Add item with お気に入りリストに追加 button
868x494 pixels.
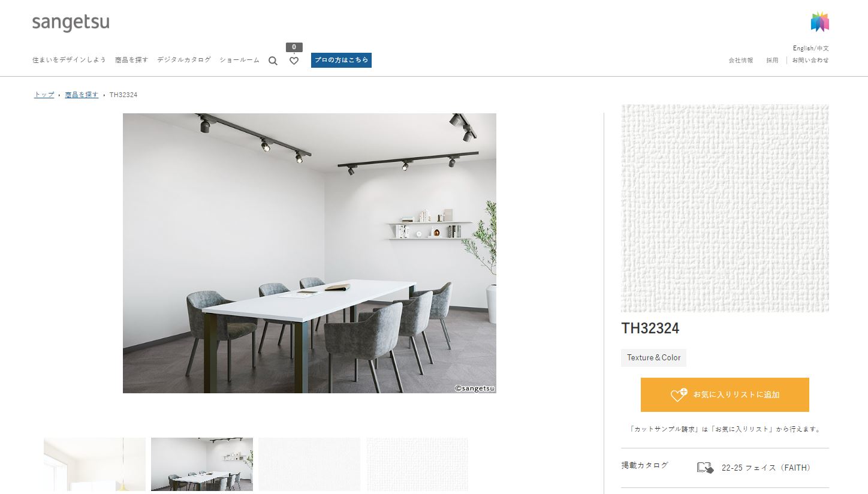pos(725,394)
